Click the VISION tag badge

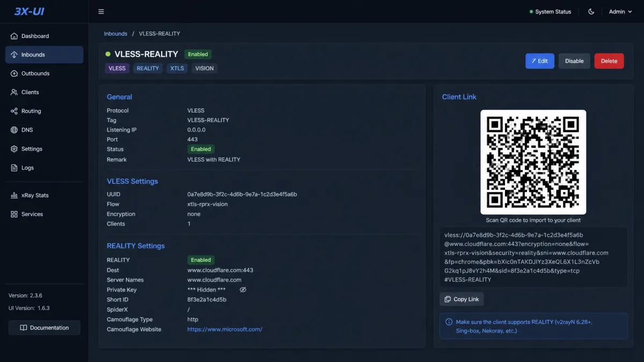click(204, 68)
